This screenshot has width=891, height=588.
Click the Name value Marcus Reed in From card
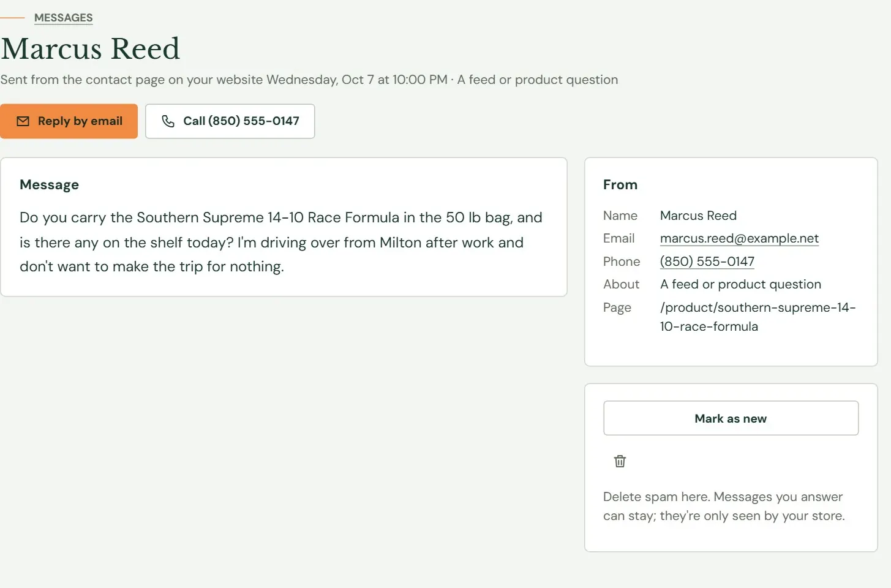698,216
